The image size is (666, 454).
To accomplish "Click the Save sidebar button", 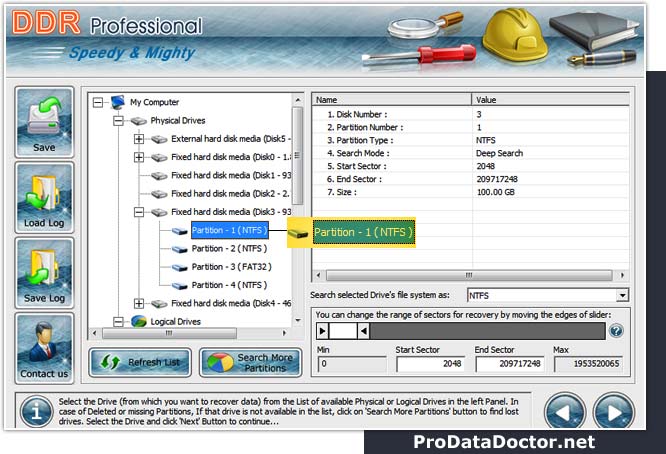I will tap(44, 122).
